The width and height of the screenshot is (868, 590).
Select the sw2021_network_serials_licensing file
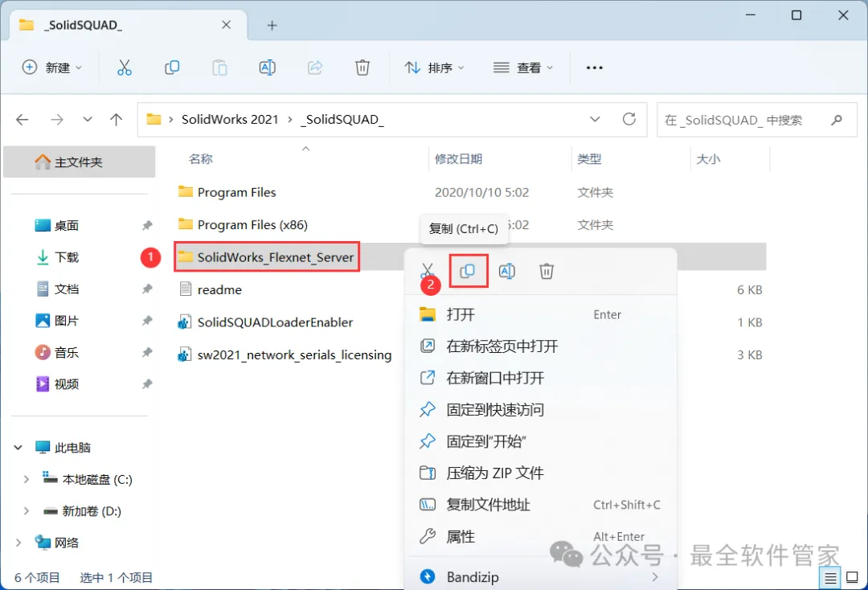click(x=285, y=354)
